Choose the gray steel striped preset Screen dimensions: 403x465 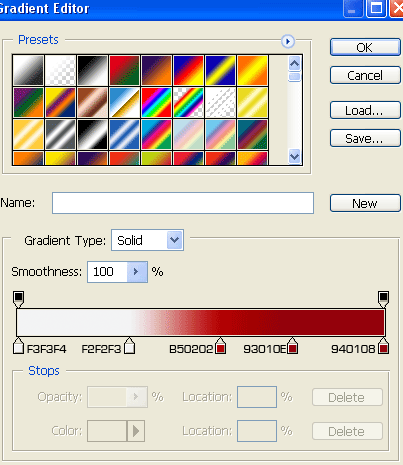(60, 134)
